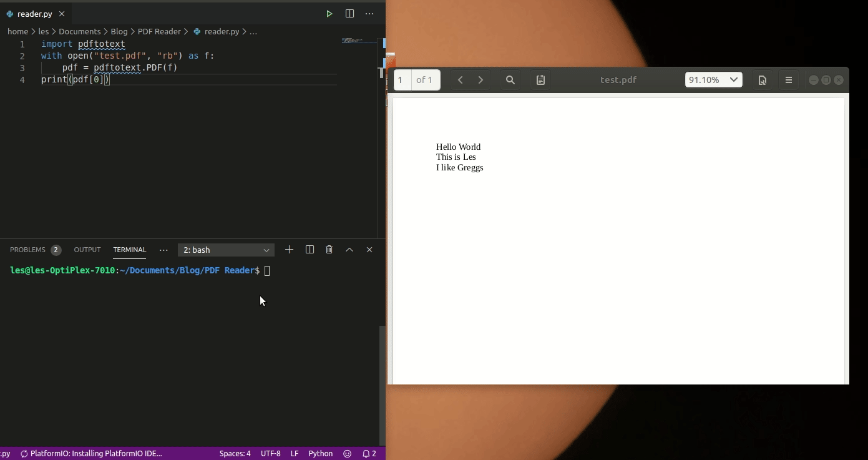Viewport: 868px width, 460px height.
Task: Open the notifications bell in the status bar
Action: pos(369,453)
